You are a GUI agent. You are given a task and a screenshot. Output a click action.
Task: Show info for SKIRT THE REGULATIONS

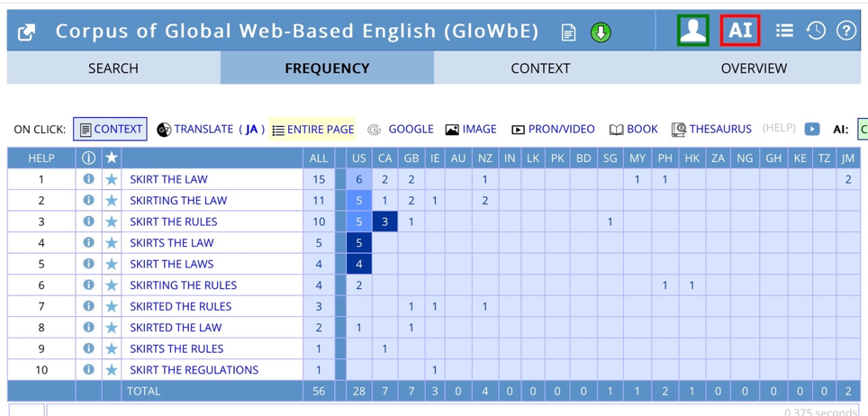(x=88, y=369)
